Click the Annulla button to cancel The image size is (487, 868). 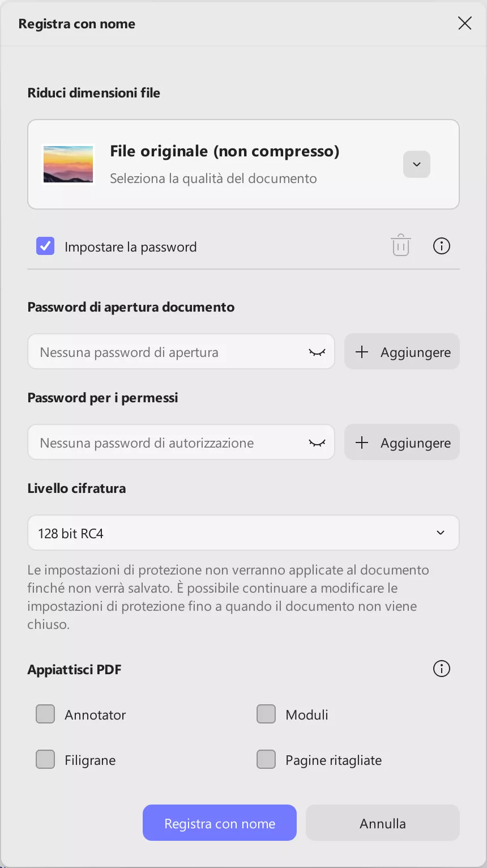coord(382,823)
